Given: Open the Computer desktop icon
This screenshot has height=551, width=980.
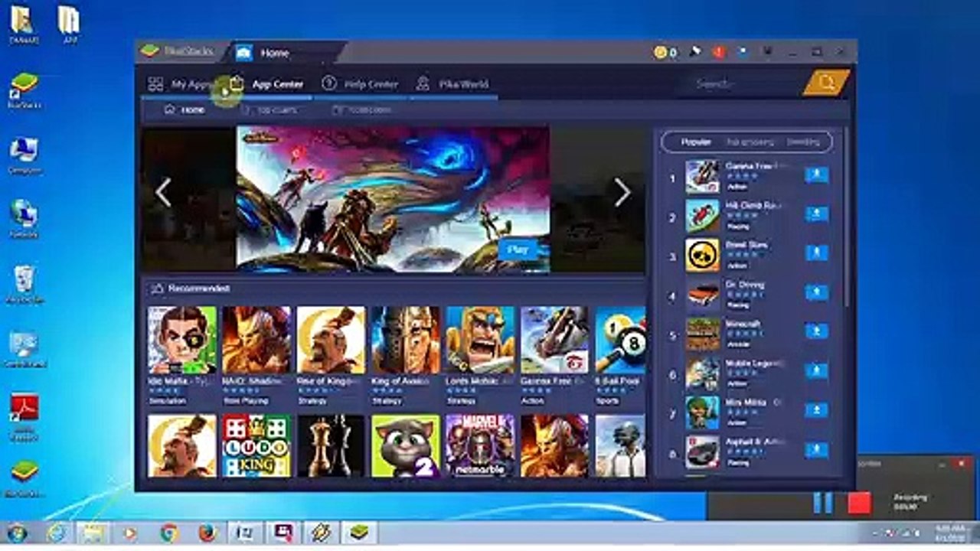Looking at the screenshot, I should (24, 155).
